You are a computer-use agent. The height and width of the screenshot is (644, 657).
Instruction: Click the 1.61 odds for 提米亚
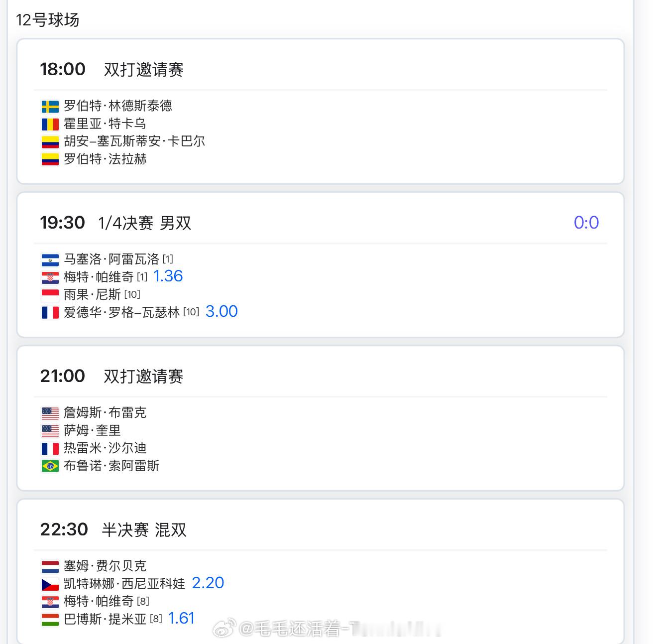181,618
